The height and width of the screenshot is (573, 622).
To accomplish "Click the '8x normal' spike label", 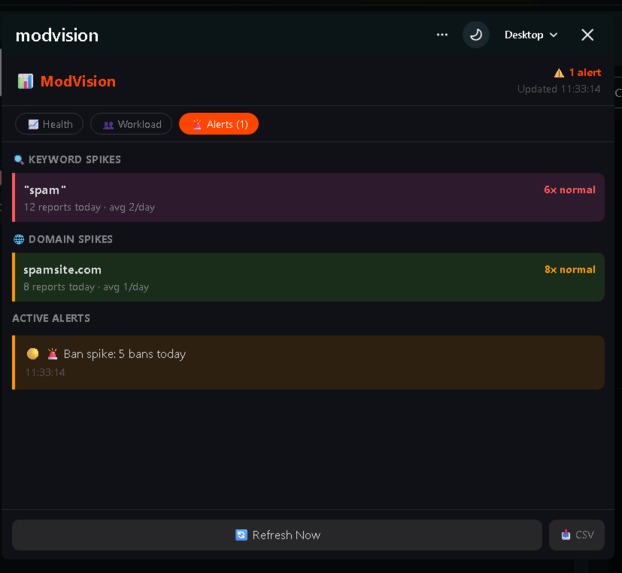I will coord(570,269).
